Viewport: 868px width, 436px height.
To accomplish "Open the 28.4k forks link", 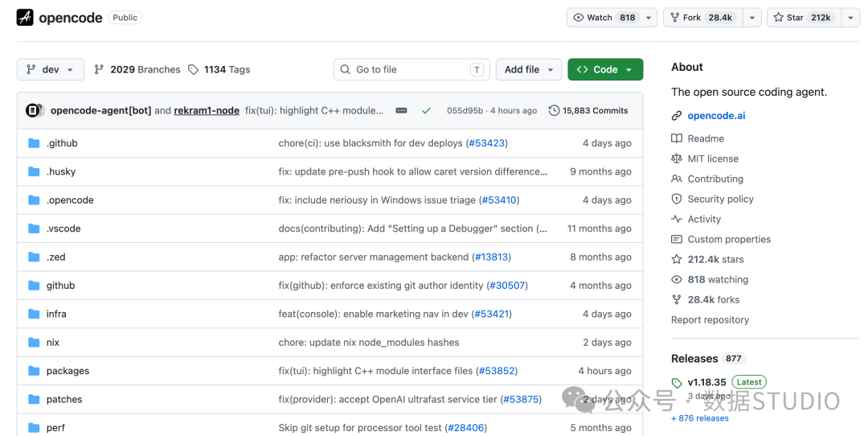I will [x=714, y=300].
